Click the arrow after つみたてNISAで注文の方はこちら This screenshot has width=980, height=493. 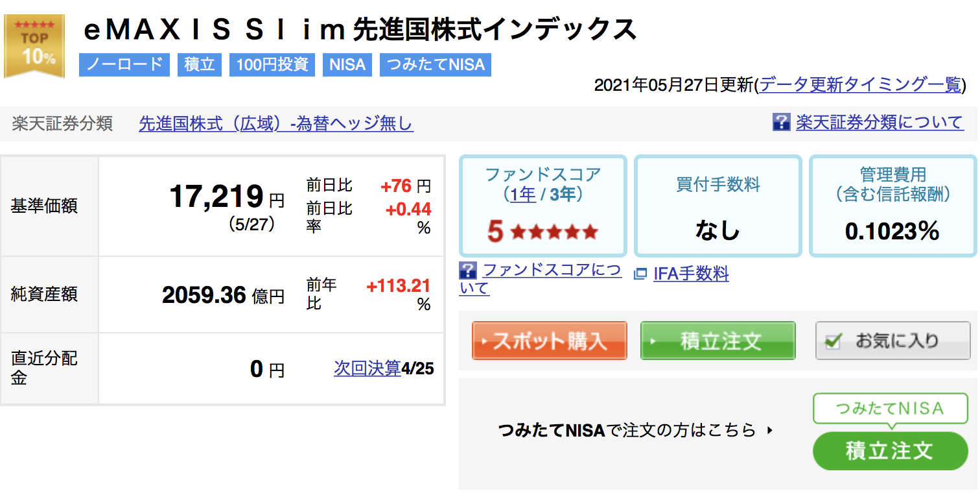(x=770, y=429)
